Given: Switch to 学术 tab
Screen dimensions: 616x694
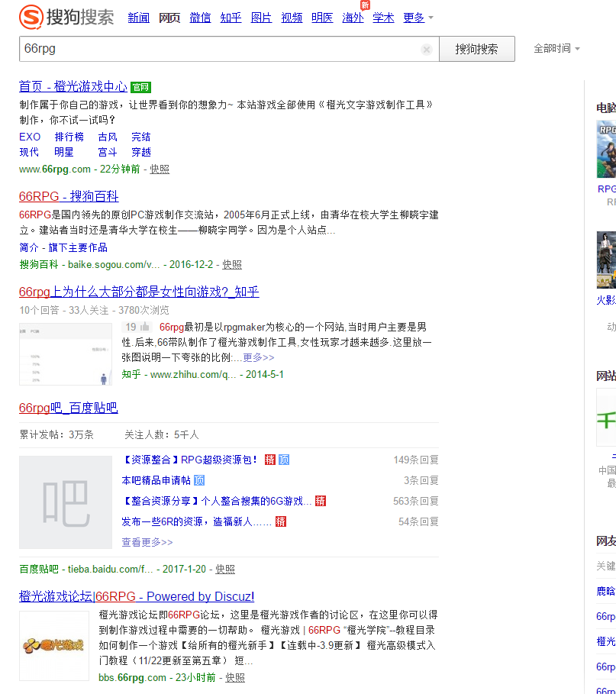Looking at the screenshot, I should 383,18.
